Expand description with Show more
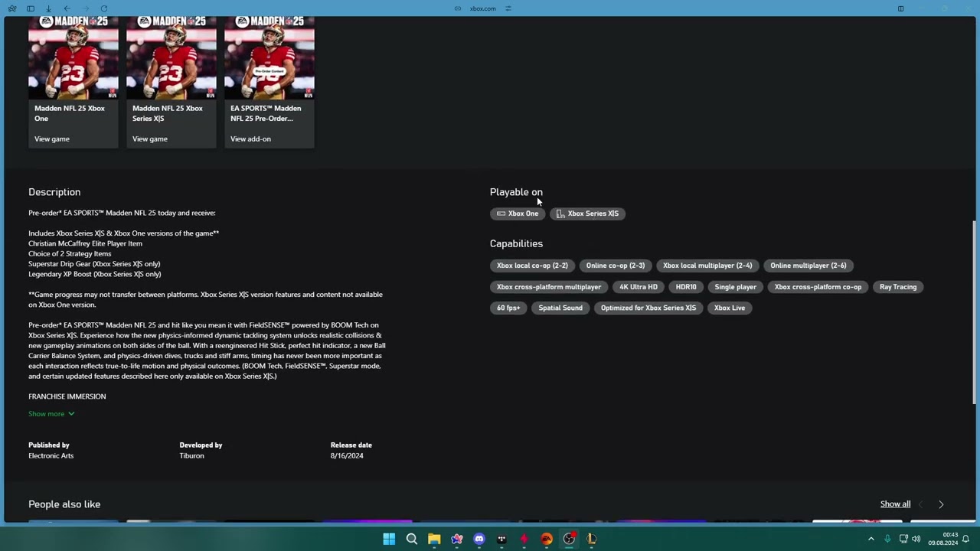Viewport: 980px width, 551px height. click(51, 414)
